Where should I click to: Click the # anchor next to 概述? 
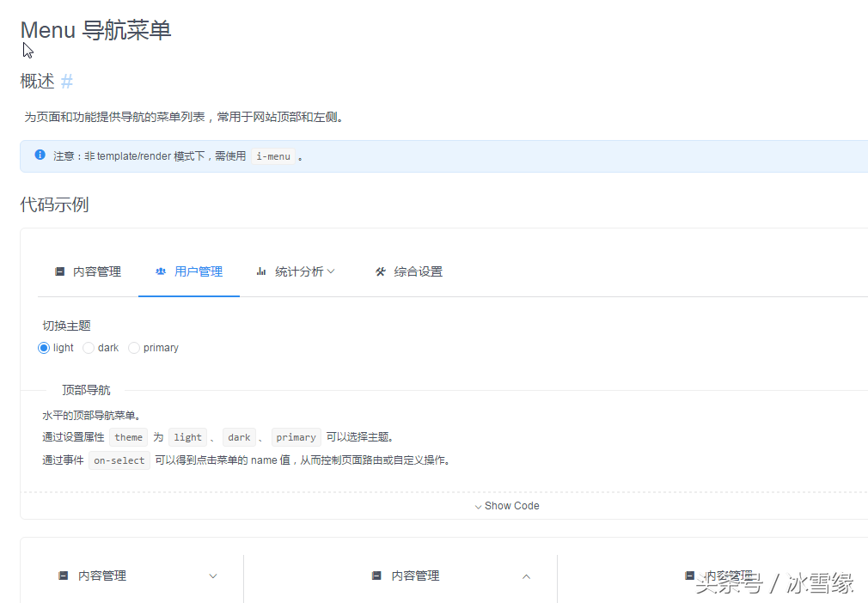[66, 82]
